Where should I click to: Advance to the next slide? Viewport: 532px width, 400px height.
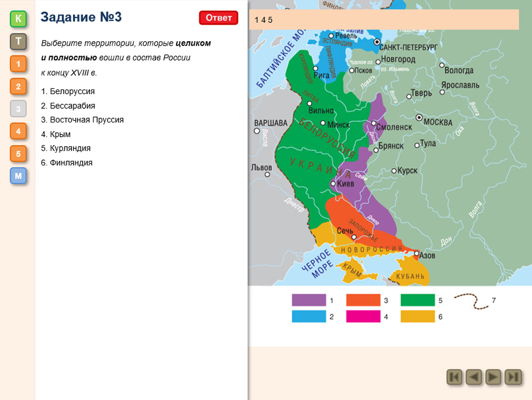click(x=494, y=377)
